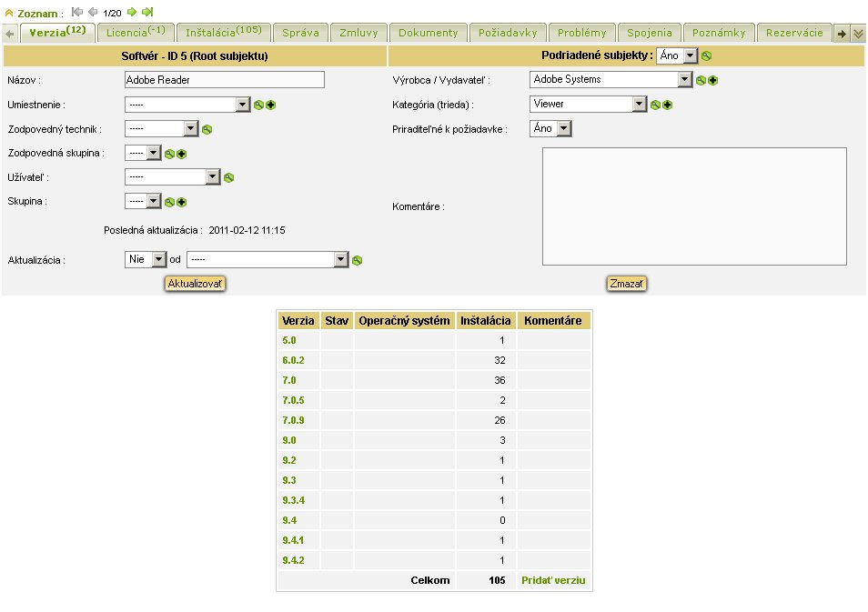Open version 7.0 link
868x612 pixels.
[289, 380]
